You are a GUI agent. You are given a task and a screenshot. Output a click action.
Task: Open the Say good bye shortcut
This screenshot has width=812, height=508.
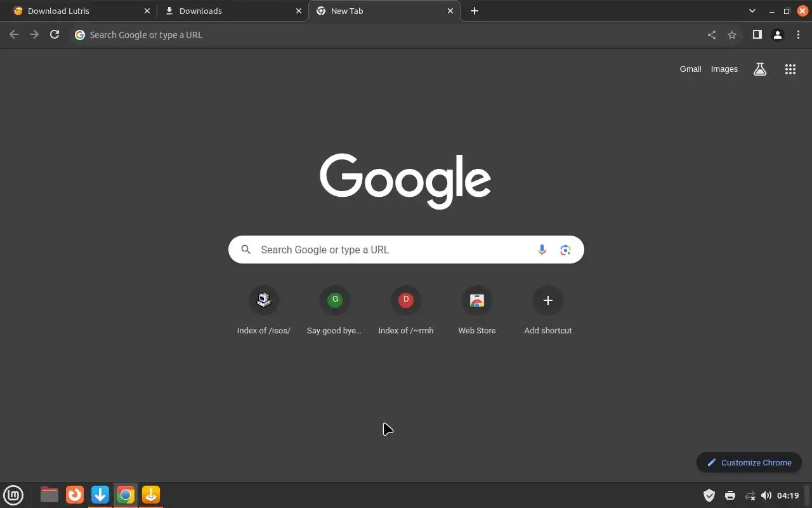pyautogui.click(x=335, y=311)
